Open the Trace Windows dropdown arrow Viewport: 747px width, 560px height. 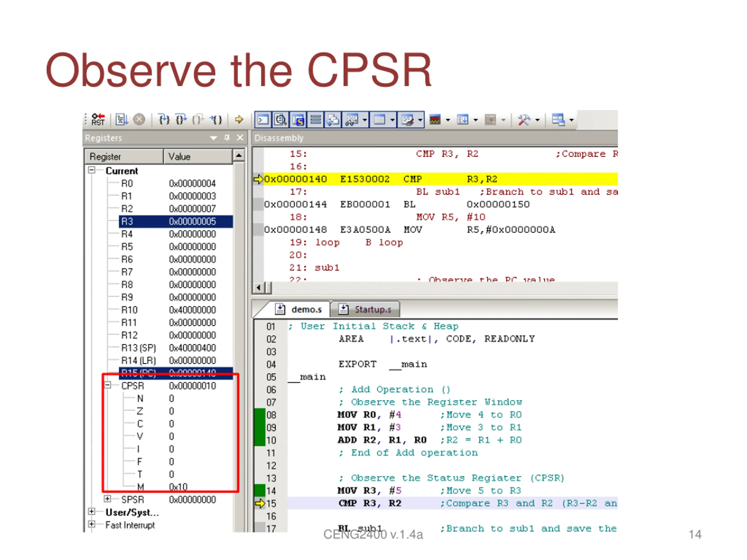pos(476,120)
